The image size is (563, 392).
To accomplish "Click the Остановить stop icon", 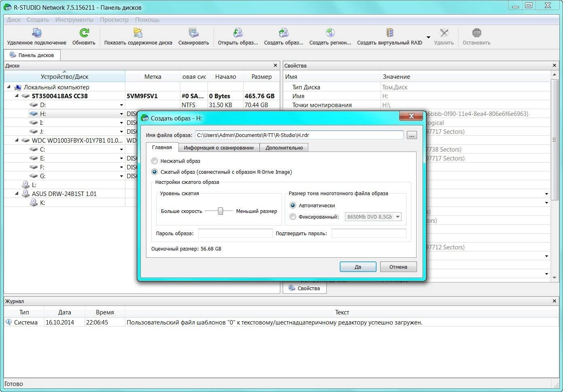I will pyautogui.click(x=476, y=33).
